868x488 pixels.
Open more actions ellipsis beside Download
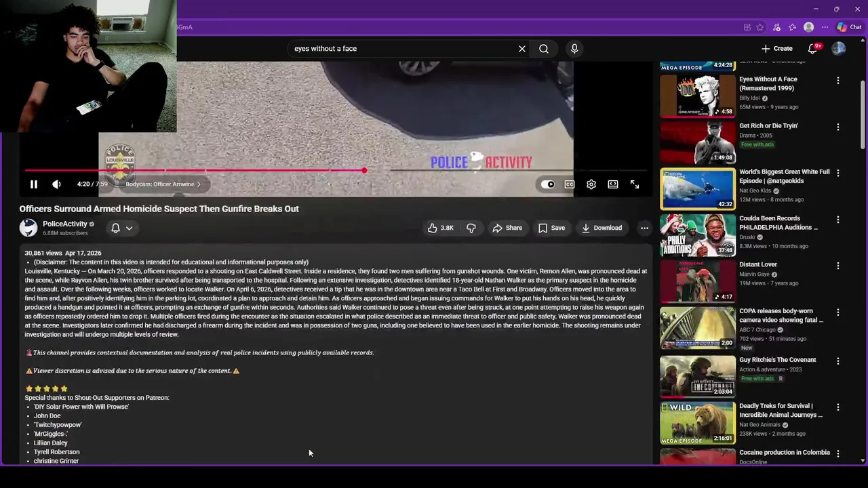pos(644,228)
